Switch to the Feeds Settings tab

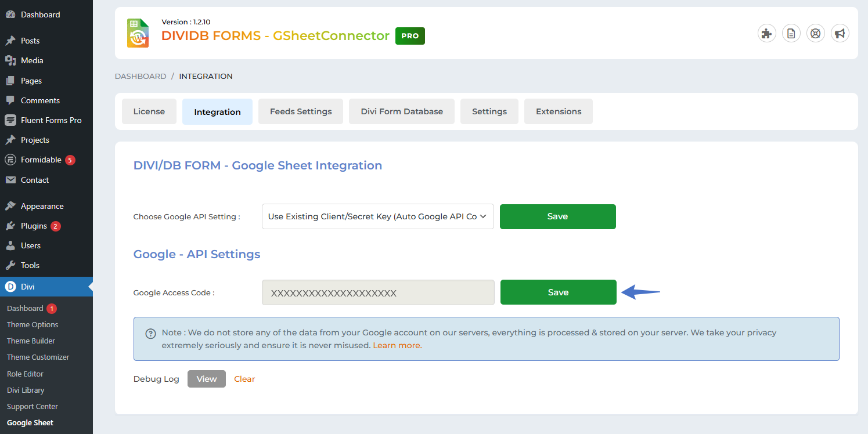[x=301, y=111]
